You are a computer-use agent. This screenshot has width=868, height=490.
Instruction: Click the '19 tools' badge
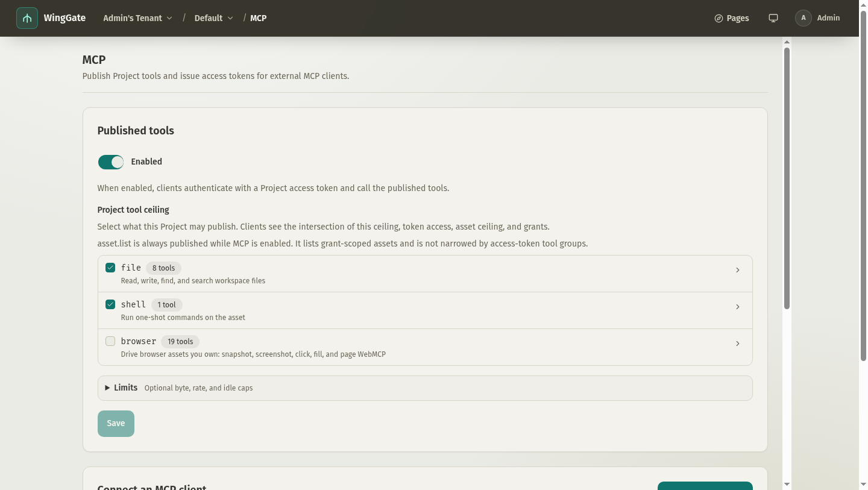tap(180, 342)
